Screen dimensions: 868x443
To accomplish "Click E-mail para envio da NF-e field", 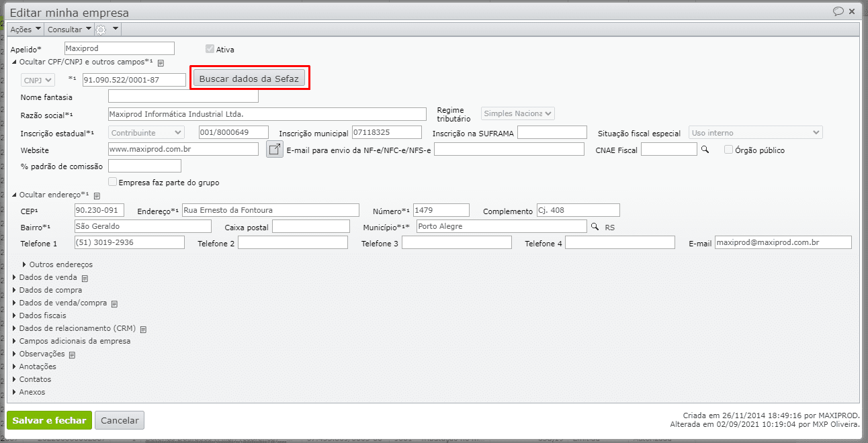I will [x=509, y=149].
